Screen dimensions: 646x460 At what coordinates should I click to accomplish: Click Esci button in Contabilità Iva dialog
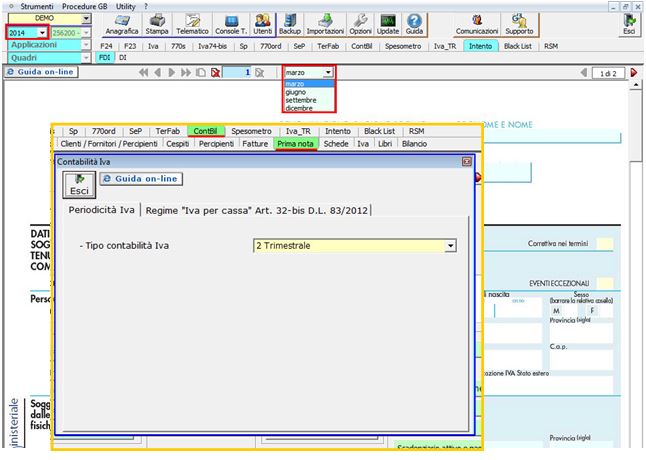coord(79,184)
